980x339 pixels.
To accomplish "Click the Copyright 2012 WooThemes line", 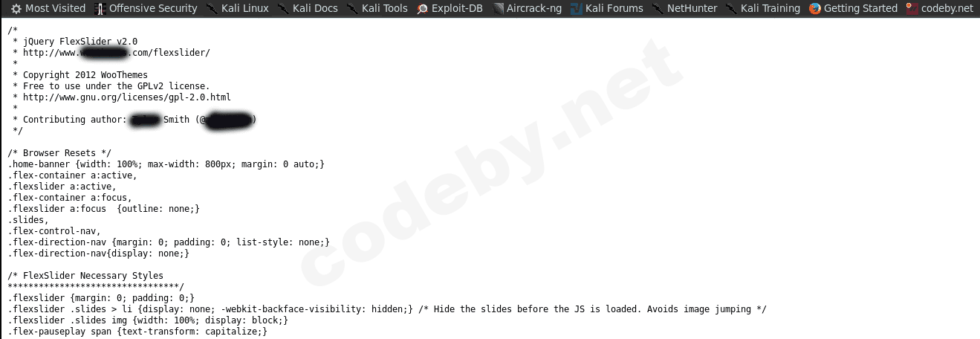I will coord(85,75).
